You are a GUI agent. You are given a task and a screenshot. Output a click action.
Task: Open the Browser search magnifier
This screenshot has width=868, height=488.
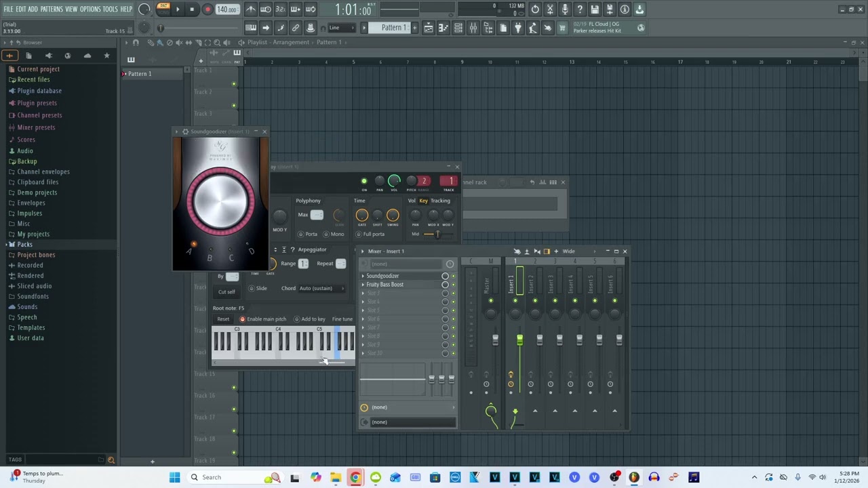click(111, 460)
